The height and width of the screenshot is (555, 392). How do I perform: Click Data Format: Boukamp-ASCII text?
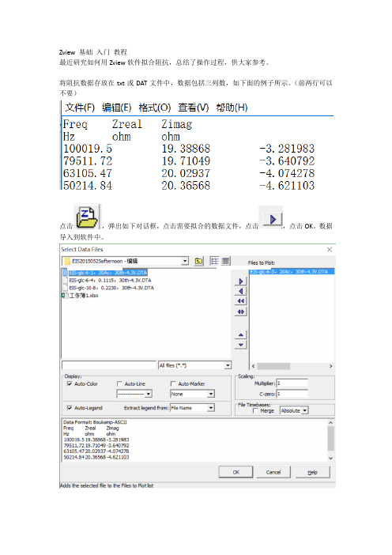click(95, 422)
